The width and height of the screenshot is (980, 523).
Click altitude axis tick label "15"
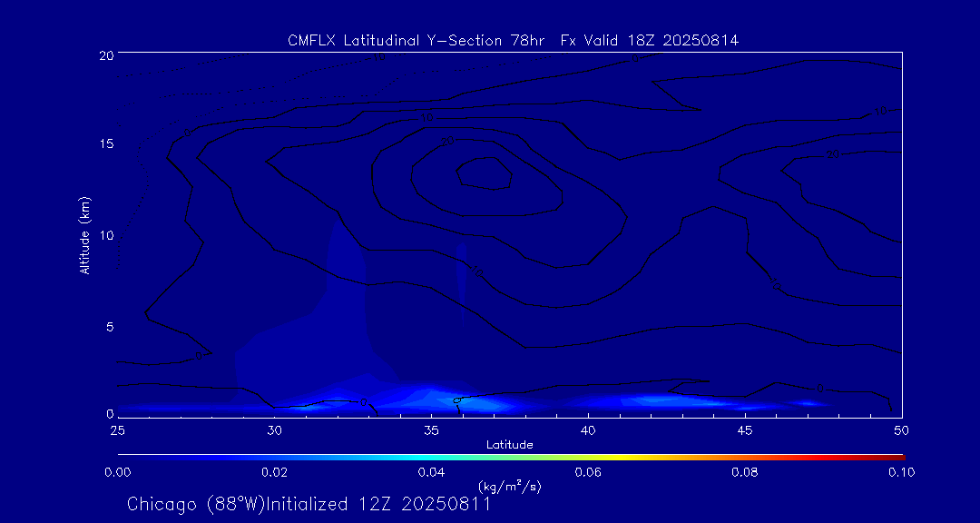click(105, 143)
